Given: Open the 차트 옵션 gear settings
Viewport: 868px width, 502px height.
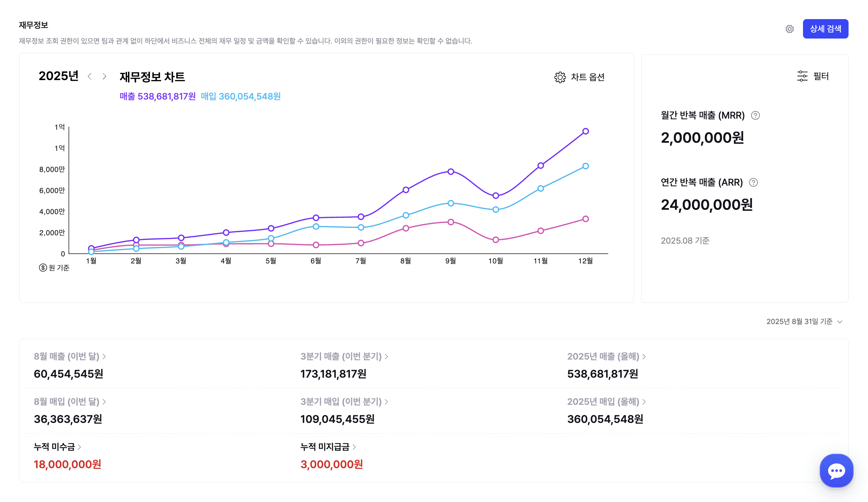Looking at the screenshot, I should (560, 77).
